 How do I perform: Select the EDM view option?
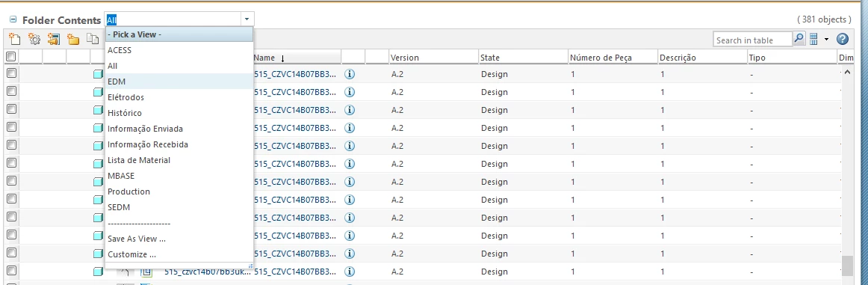pos(179,82)
